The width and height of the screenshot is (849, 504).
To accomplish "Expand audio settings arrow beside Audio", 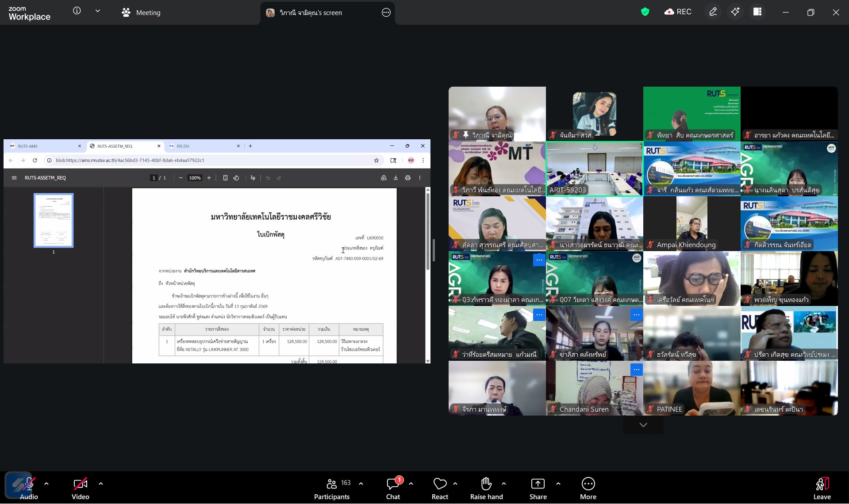I will coord(46,484).
